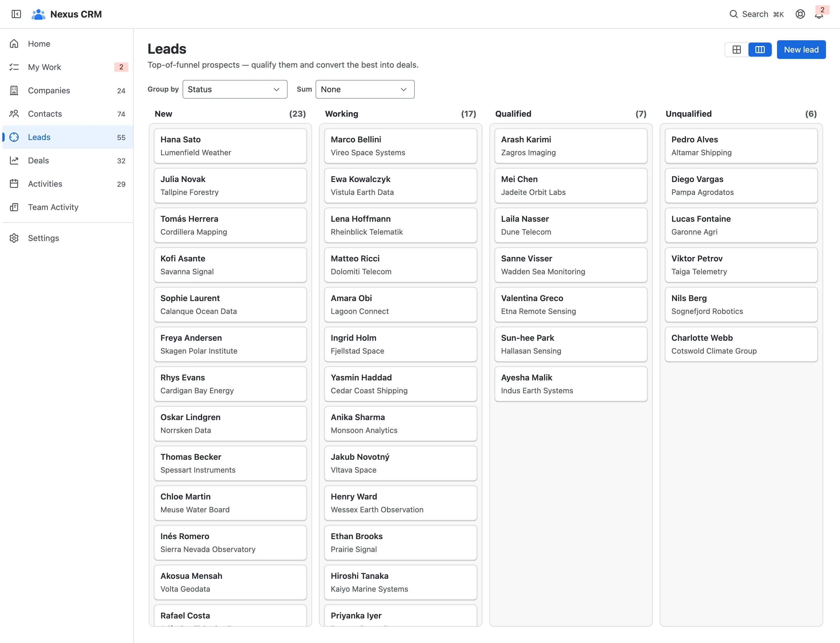Click the Settings gear icon
The width and height of the screenshot is (840, 643).
point(14,238)
